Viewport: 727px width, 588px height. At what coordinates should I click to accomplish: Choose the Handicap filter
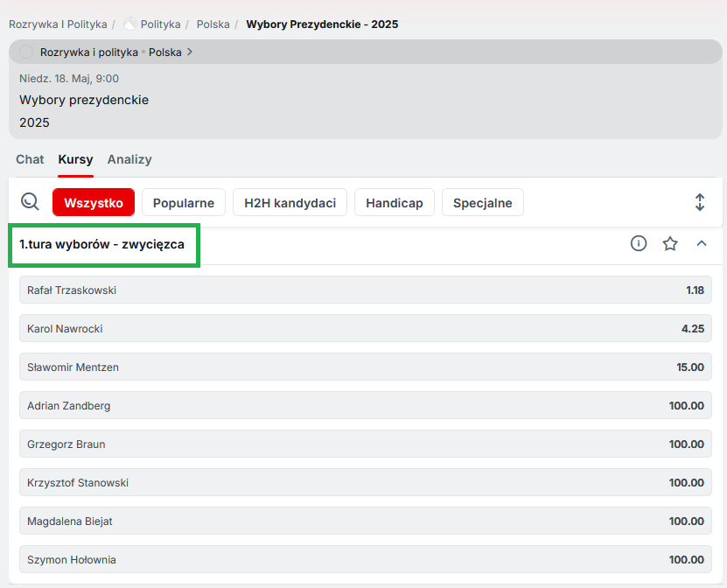click(x=394, y=202)
